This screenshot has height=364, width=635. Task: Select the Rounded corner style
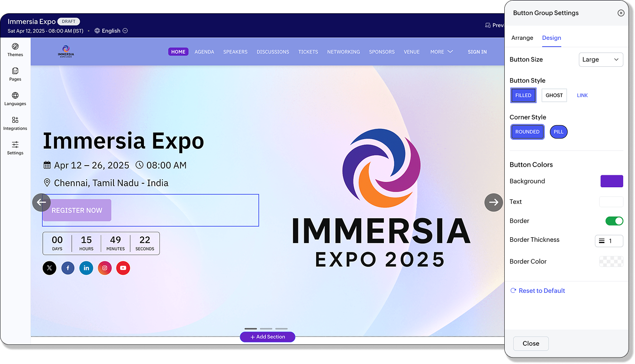pyautogui.click(x=527, y=132)
